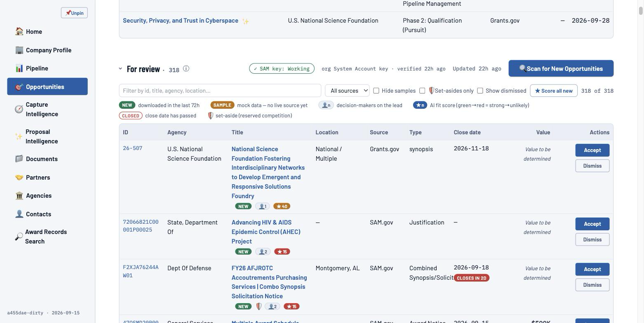Screen dimensions: 644x323
Task: Click the Close date column header
Action: [x=467, y=132]
